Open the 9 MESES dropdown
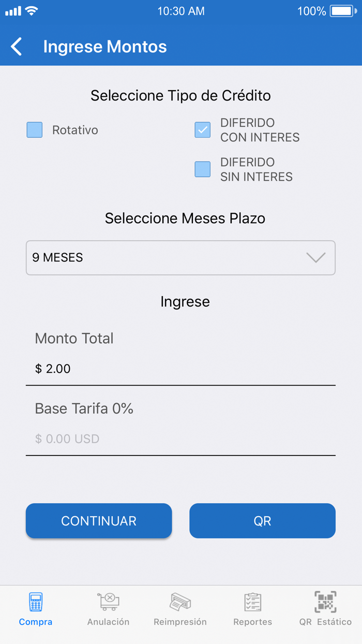Screen dimensions: 362x644 tap(180, 258)
